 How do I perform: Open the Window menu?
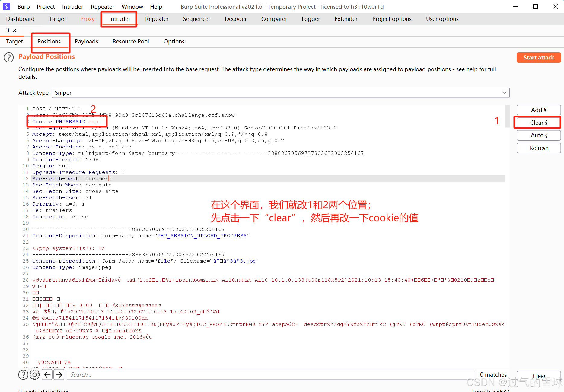point(132,6)
